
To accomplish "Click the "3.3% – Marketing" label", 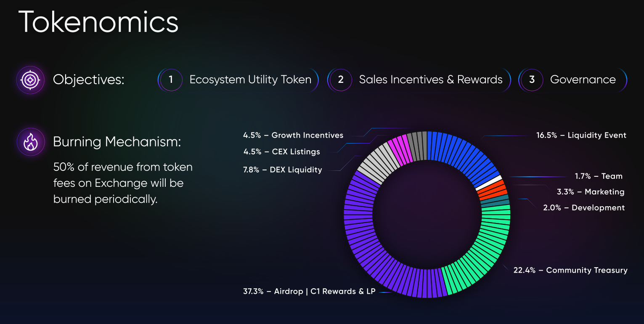I will 591,192.
